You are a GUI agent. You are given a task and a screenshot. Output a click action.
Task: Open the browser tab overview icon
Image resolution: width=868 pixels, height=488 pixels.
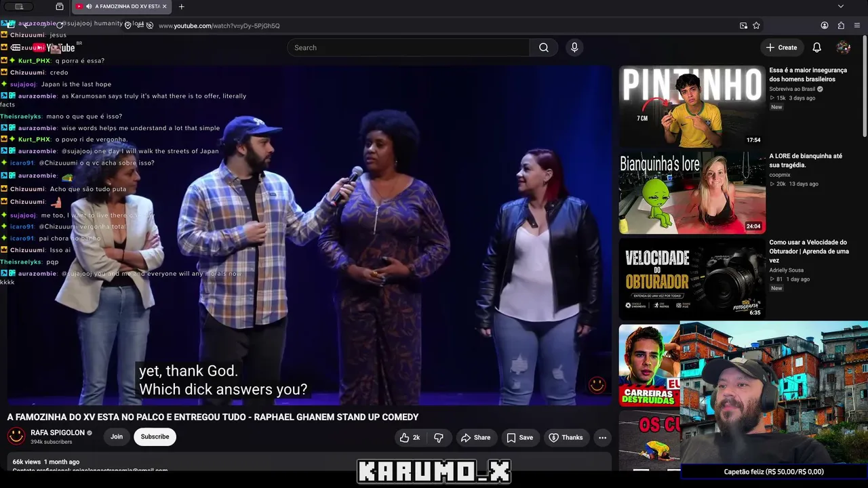[x=60, y=7]
